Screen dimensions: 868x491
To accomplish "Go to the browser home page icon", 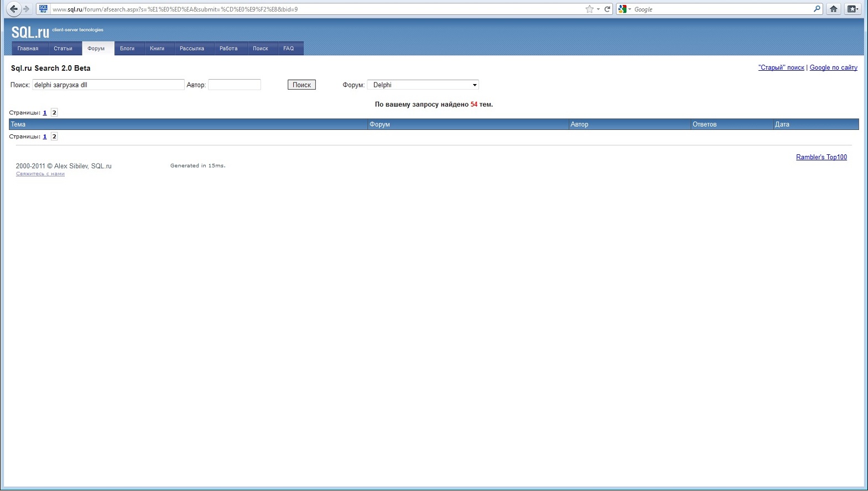I will pyautogui.click(x=833, y=9).
